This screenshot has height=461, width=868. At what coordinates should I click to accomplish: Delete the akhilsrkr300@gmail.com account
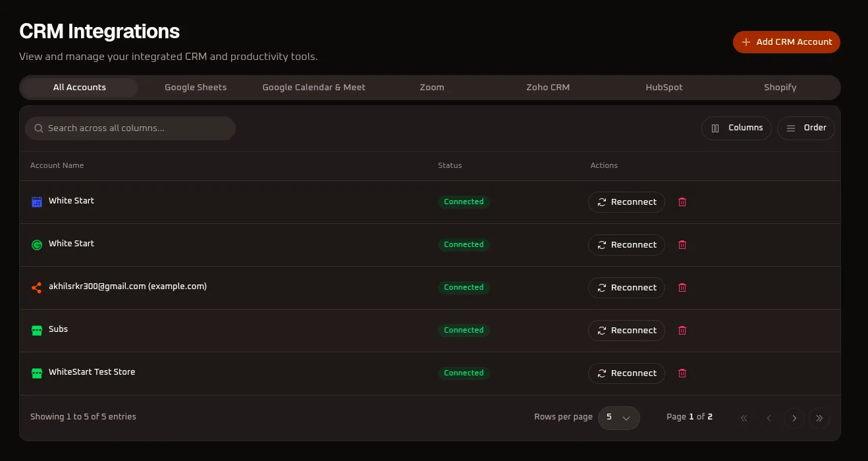pyautogui.click(x=682, y=288)
